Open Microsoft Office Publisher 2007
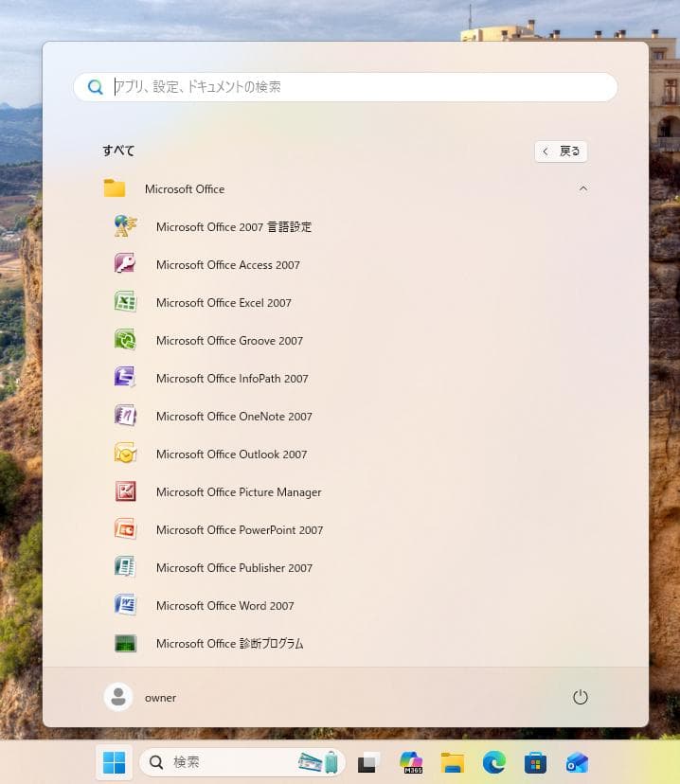The height and width of the screenshot is (784, 680). (x=234, y=568)
